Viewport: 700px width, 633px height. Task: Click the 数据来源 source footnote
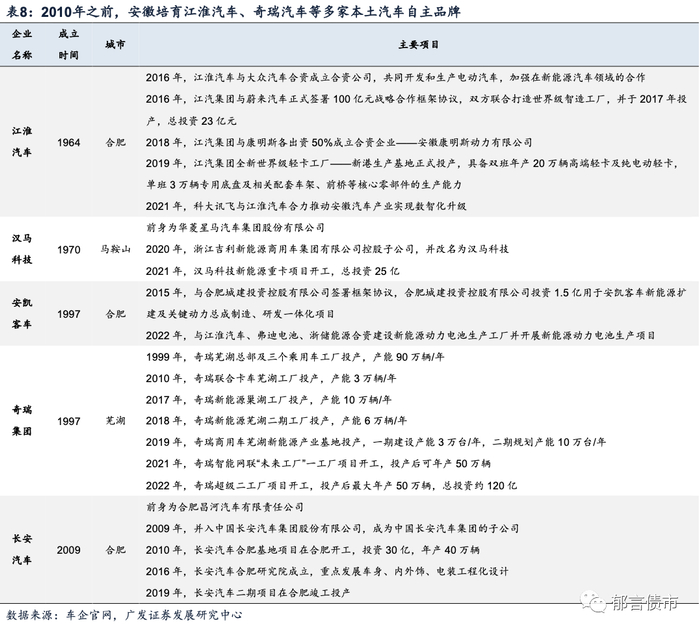pos(124,615)
